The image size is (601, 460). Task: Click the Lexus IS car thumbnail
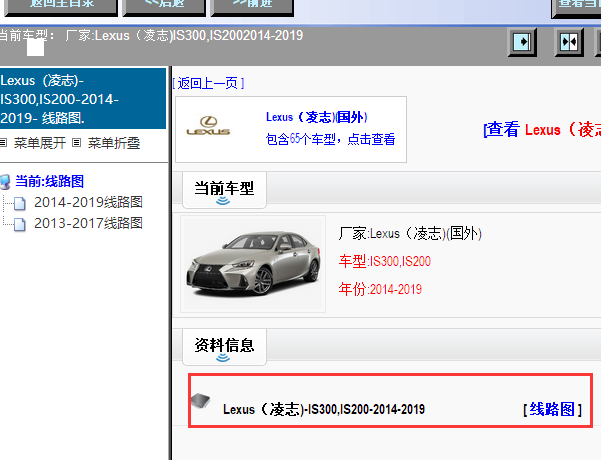tap(253, 264)
